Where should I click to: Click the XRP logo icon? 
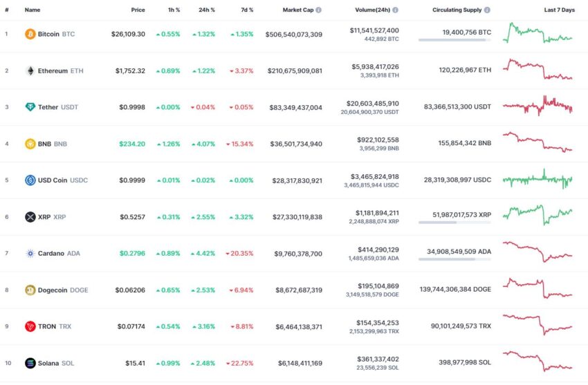30,217
